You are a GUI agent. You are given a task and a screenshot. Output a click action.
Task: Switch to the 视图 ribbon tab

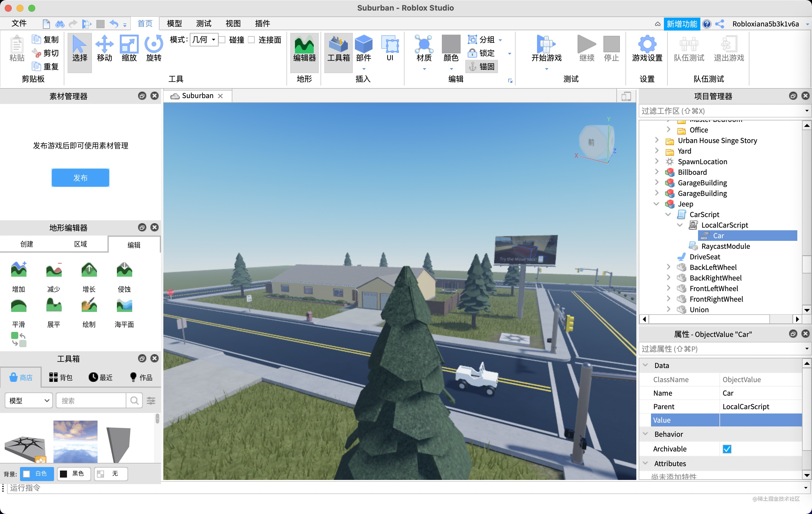click(233, 23)
